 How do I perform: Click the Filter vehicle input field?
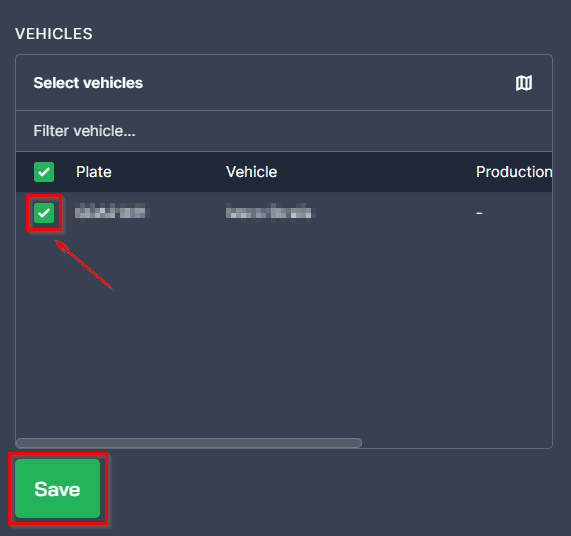pos(284,131)
